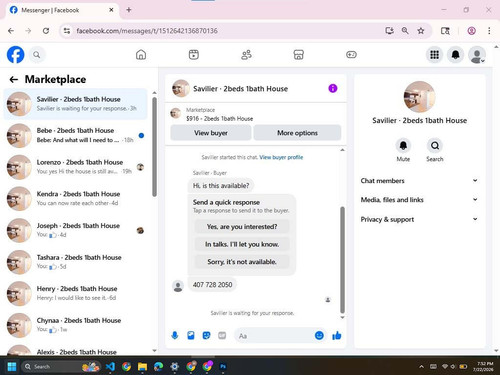The width and height of the screenshot is (500, 375).
Task: Click back arrow beside Marketplace heading
Action: [x=14, y=79]
